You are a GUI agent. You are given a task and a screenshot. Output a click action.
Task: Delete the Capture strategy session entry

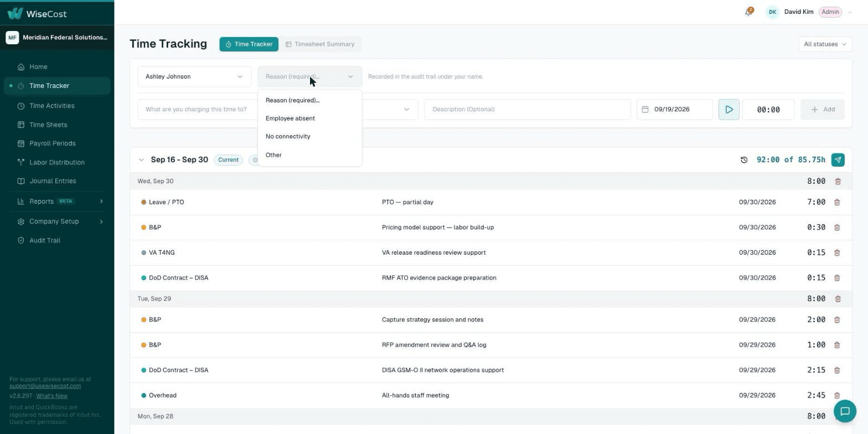(837, 320)
